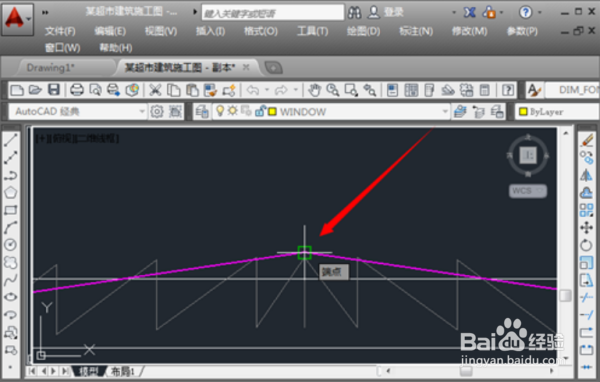Click the Plot printer icon
Image resolution: width=600 pixels, height=382 pixels.
(77, 90)
